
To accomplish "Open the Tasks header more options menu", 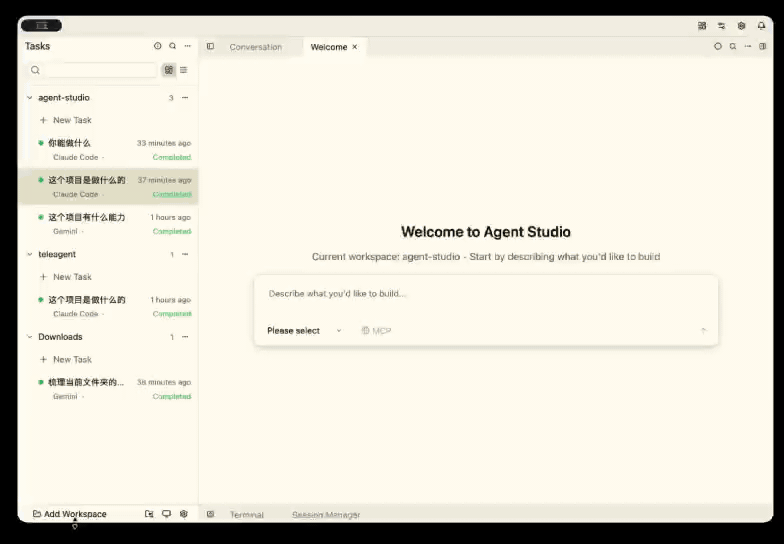I will [x=188, y=46].
